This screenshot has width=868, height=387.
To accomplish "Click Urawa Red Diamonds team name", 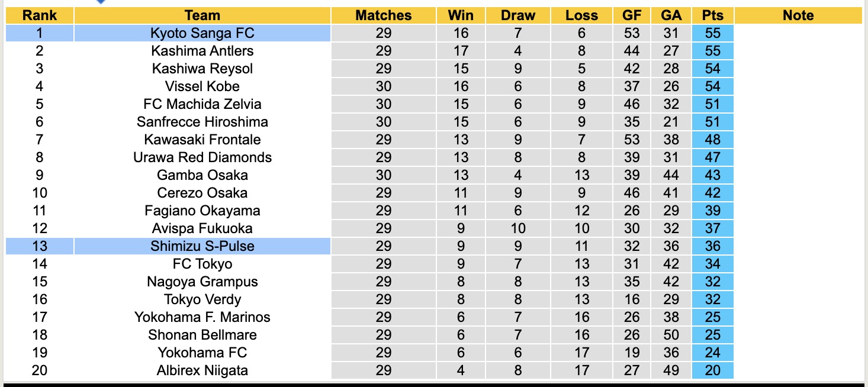I will pos(202,157).
